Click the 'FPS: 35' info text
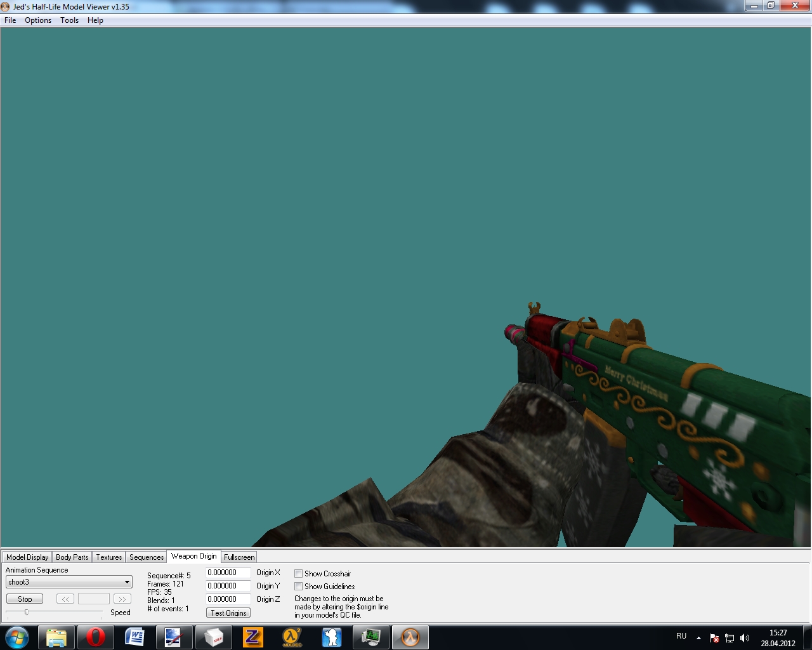This screenshot has height=650, width=812. [159, 592]
